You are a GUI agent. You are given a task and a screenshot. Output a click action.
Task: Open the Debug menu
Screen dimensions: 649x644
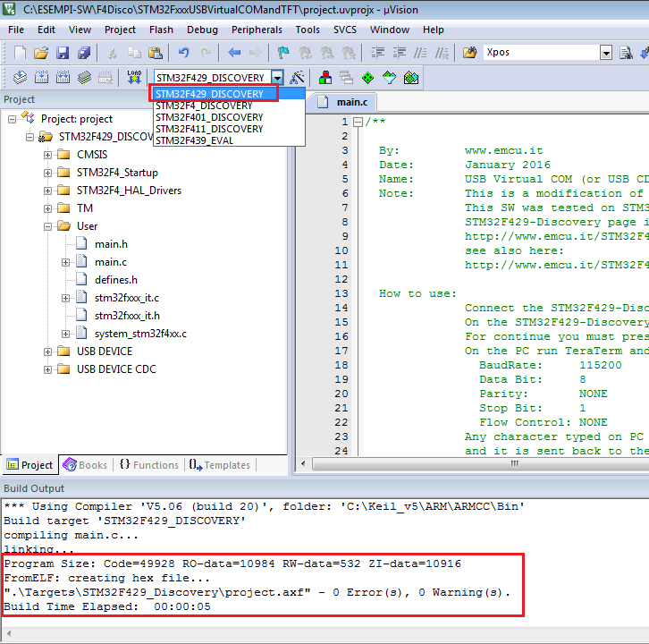202,30
